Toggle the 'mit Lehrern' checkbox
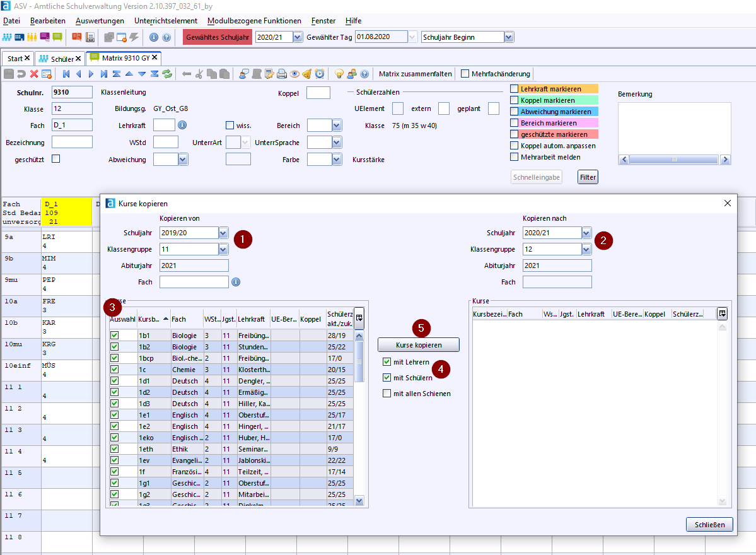The height and width of the screenshot is (555, 756). (387, 361)
